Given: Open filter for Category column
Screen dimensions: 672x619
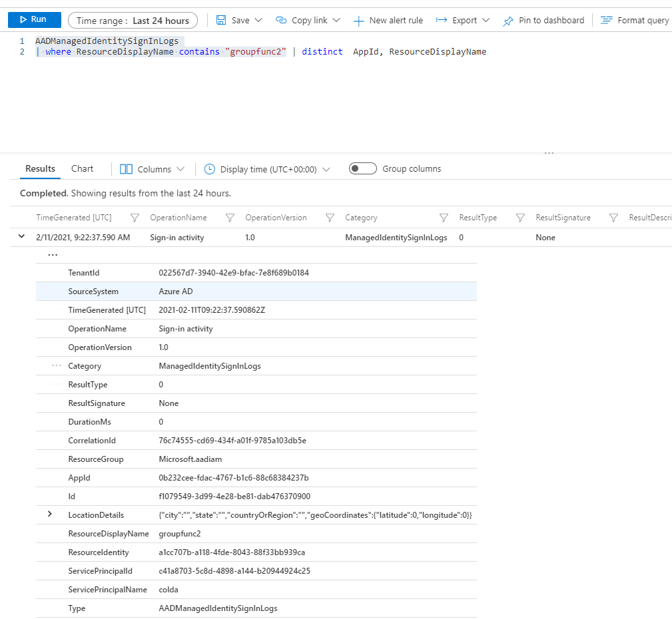Looking at the screenshot, I should pos(444,218).
